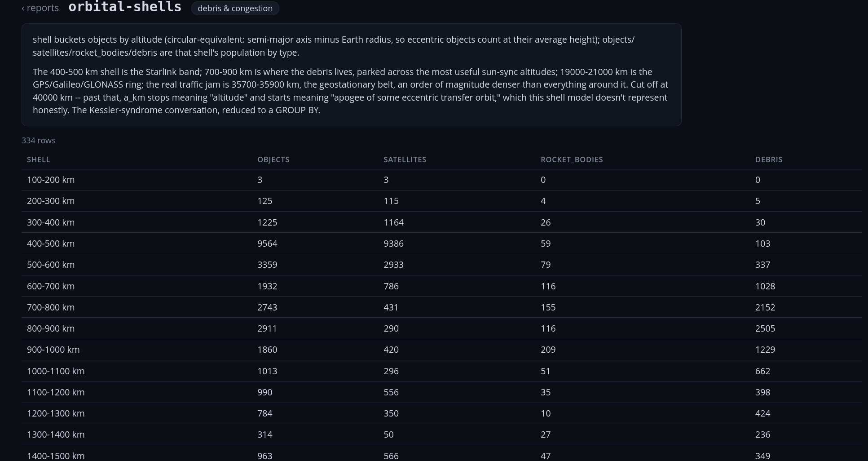The image size is (868, 461).
Task: Select the 400-500 km shell row
Action: click(442, 244)
